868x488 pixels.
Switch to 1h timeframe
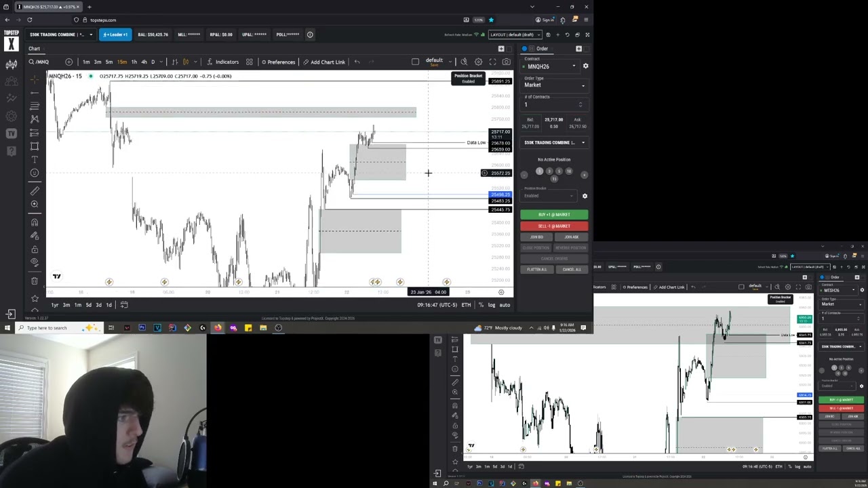point(134,62)
